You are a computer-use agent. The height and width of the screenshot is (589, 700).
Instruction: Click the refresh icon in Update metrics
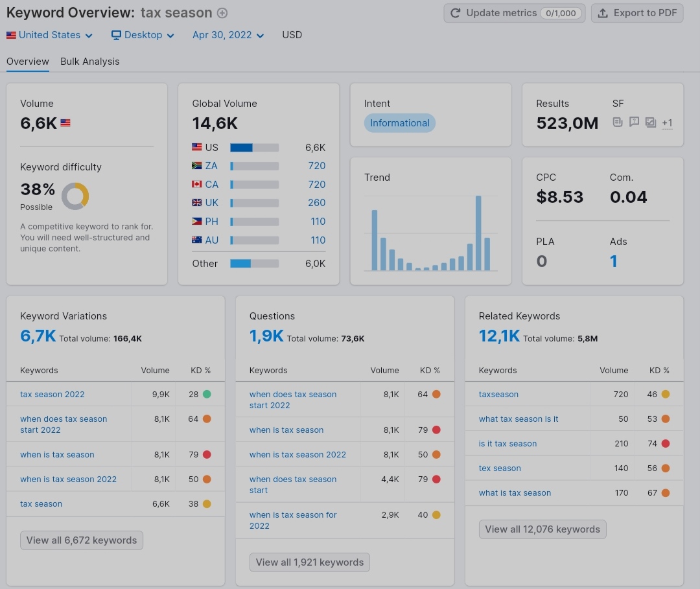point(455,13)
